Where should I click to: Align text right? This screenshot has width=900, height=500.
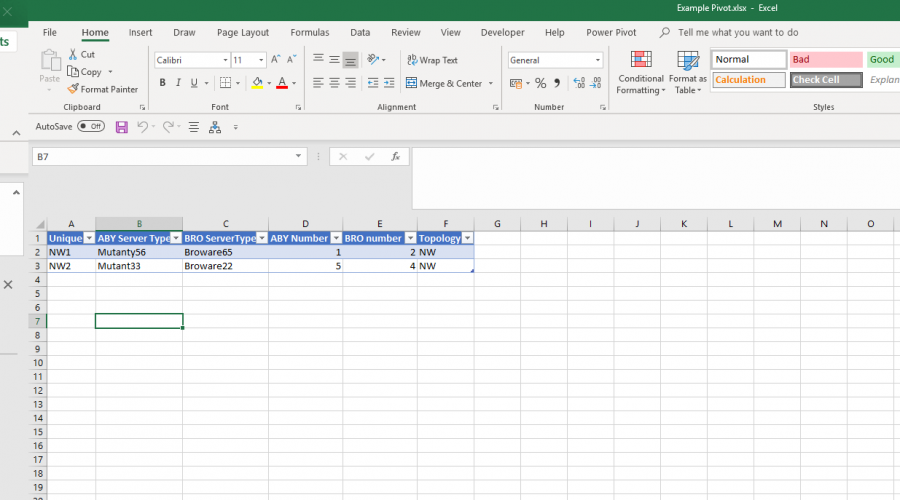click(350, 83)
